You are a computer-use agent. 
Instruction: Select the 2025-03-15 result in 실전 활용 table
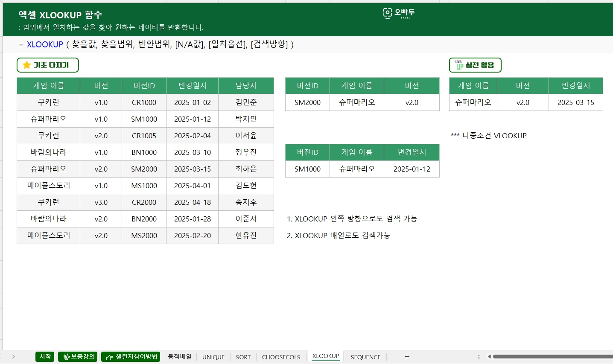pos(575,102)
